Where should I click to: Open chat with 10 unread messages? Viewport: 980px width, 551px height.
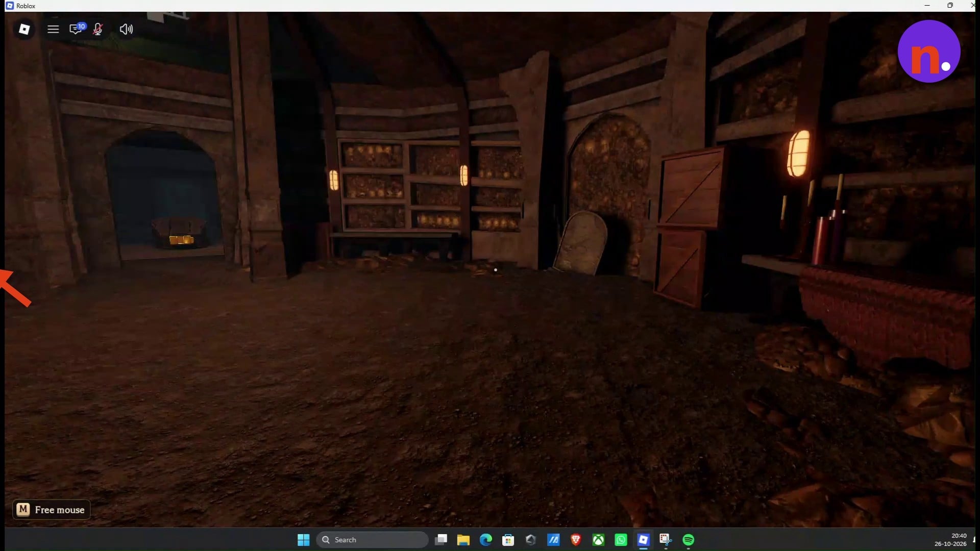(77, 29)
